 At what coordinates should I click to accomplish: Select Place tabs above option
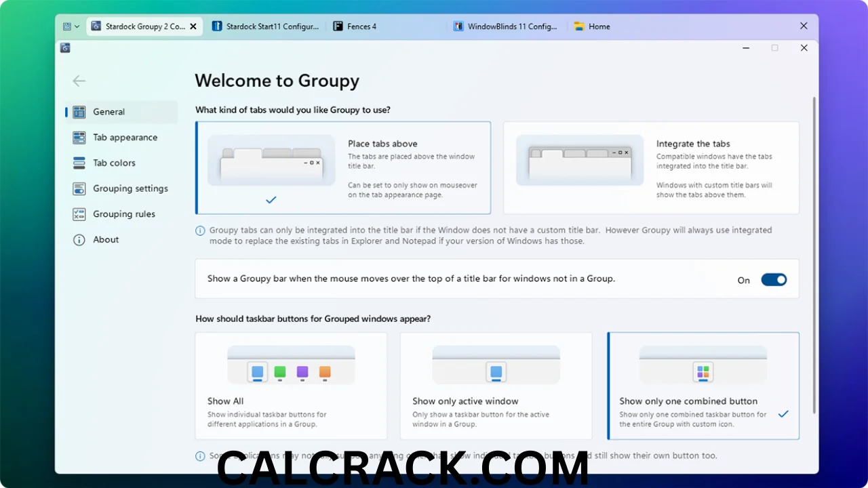[343, 168]
